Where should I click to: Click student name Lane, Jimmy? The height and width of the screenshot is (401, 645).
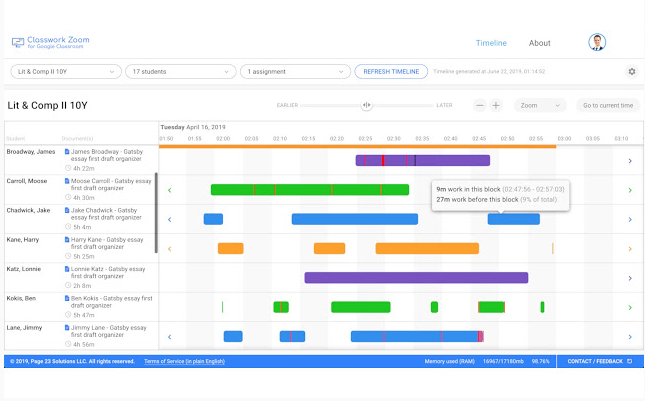tap(24, 328)
